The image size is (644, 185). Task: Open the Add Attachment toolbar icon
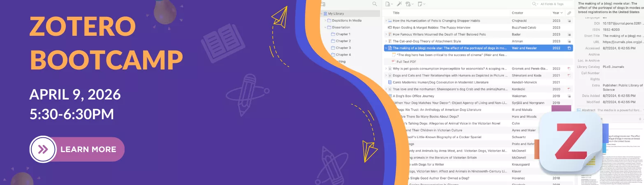[x=409, y=4]
